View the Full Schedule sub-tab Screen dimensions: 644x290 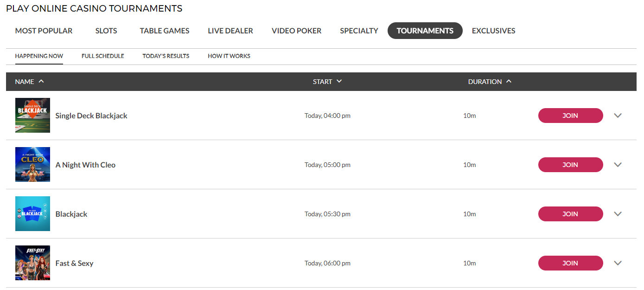(x=103, y=56)
